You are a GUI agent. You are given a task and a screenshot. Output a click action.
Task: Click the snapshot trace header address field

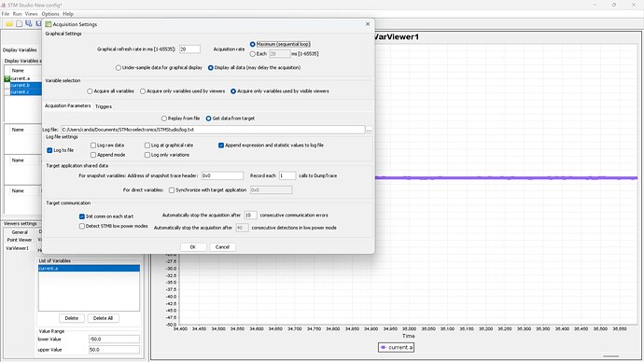pos(222,175)
